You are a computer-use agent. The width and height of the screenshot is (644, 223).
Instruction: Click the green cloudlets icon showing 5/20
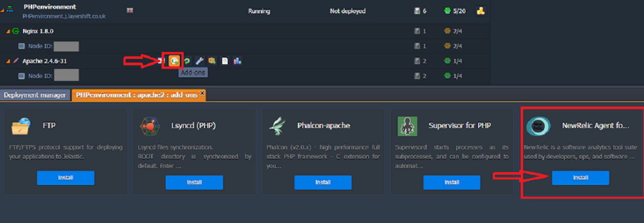[448, 11]
